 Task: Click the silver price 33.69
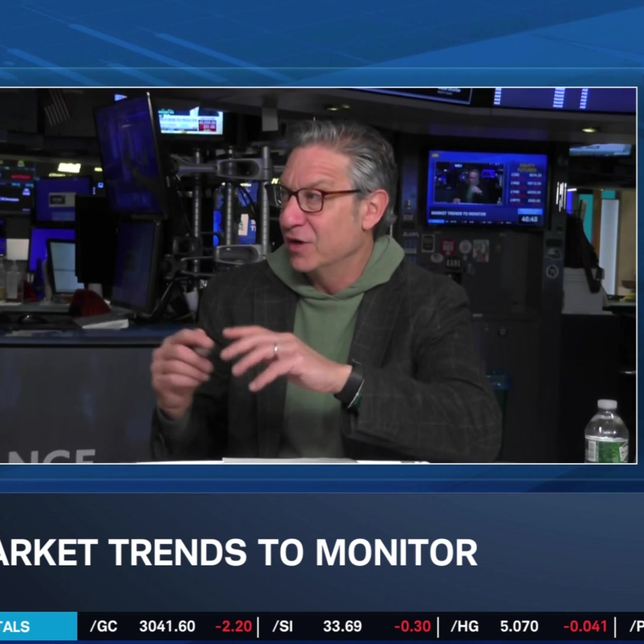point(342,627)
